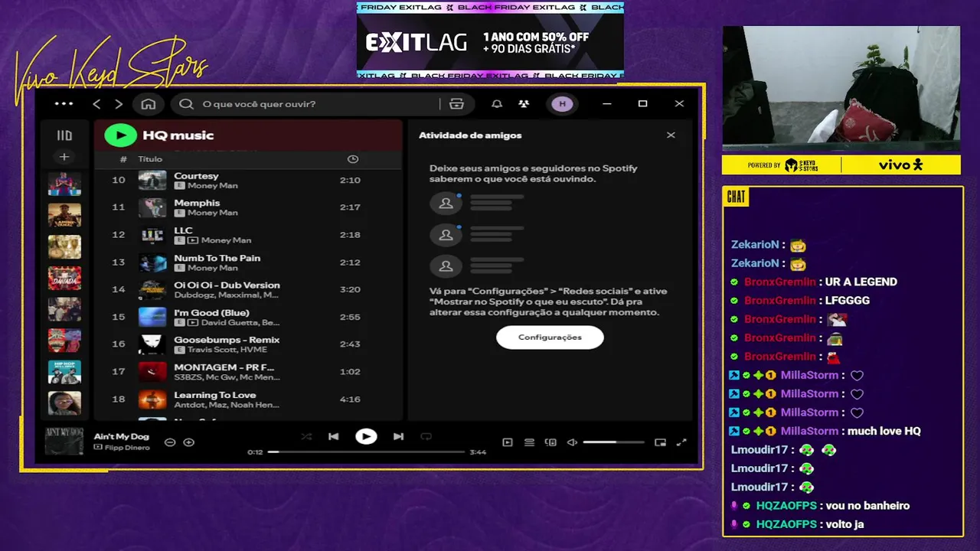Open first playlist thumbnail in library sidebar
Screen dimensions: 980x551
[x=64, y=184]
